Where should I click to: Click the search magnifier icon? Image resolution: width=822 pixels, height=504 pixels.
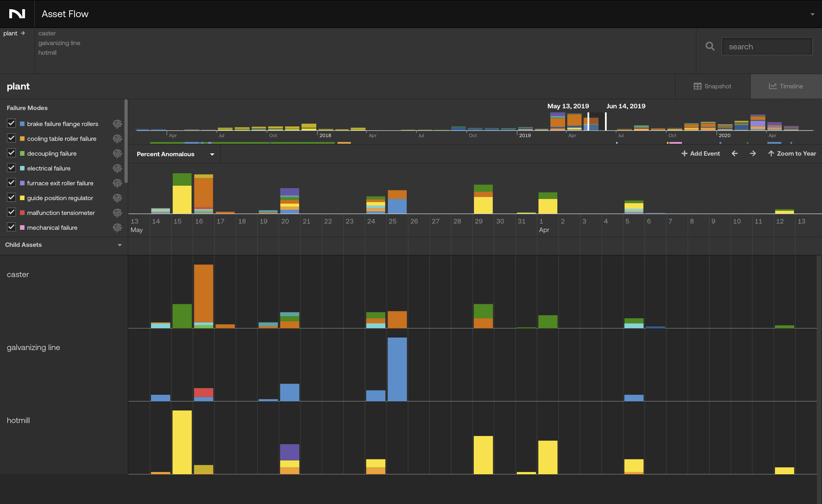click(x=710, y=46)
